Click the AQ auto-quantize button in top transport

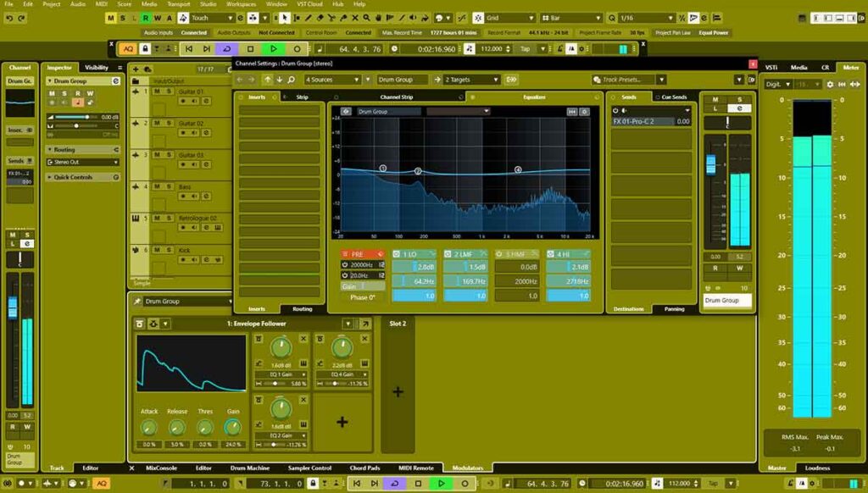coord(127,49)
